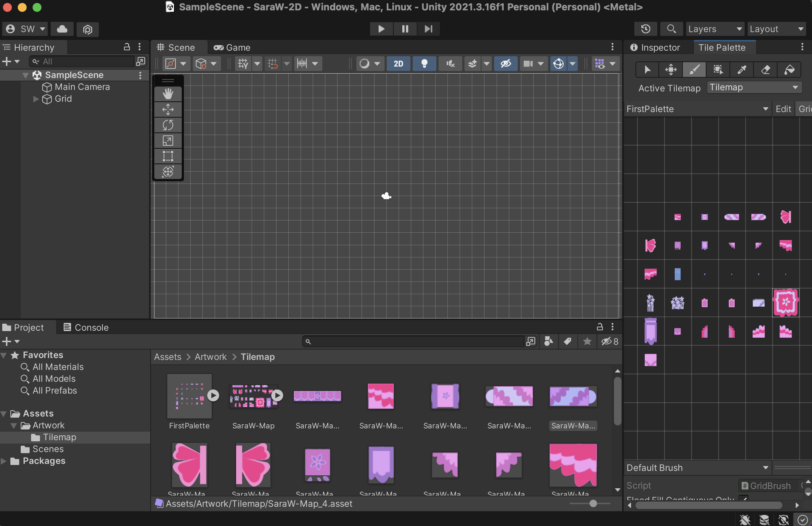Toggle scene lighting bulb

(425, 64)
